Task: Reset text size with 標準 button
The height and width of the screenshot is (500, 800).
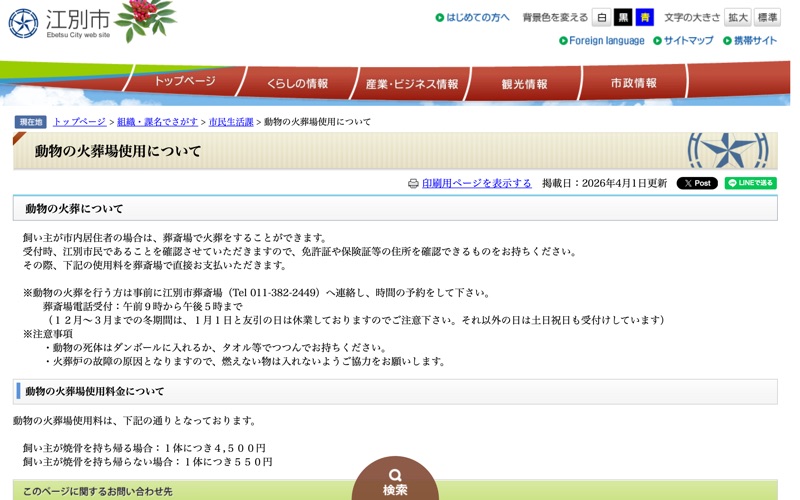Action: [767, 18]
